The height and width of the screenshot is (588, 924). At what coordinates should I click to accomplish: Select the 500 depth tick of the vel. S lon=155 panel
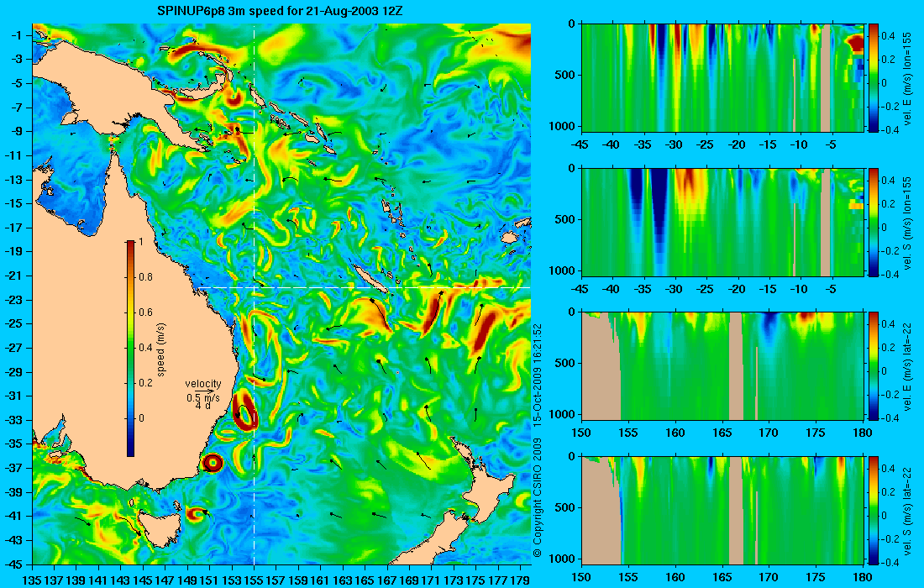[567, 219]
